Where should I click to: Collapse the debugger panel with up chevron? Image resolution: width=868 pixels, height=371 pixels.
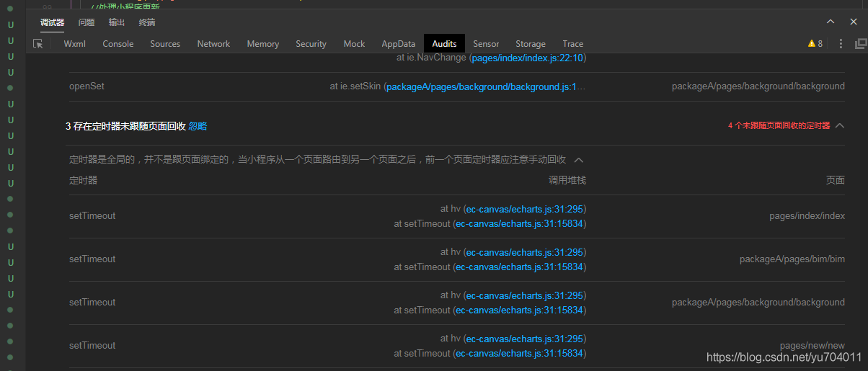click(831, 22)
